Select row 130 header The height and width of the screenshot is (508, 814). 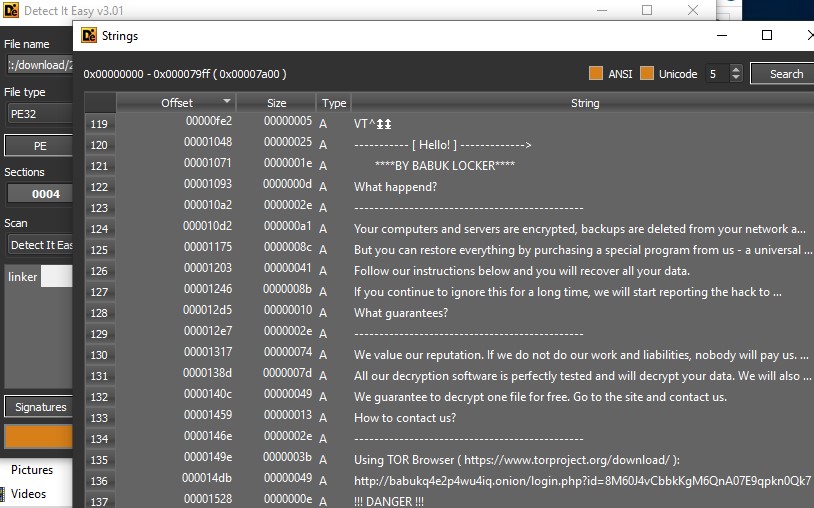coord(100,355)
